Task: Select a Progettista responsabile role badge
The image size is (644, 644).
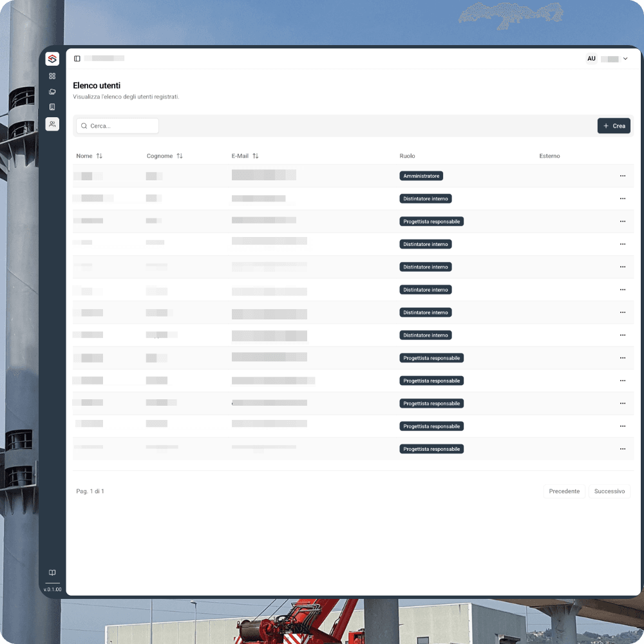Action: 431,357
